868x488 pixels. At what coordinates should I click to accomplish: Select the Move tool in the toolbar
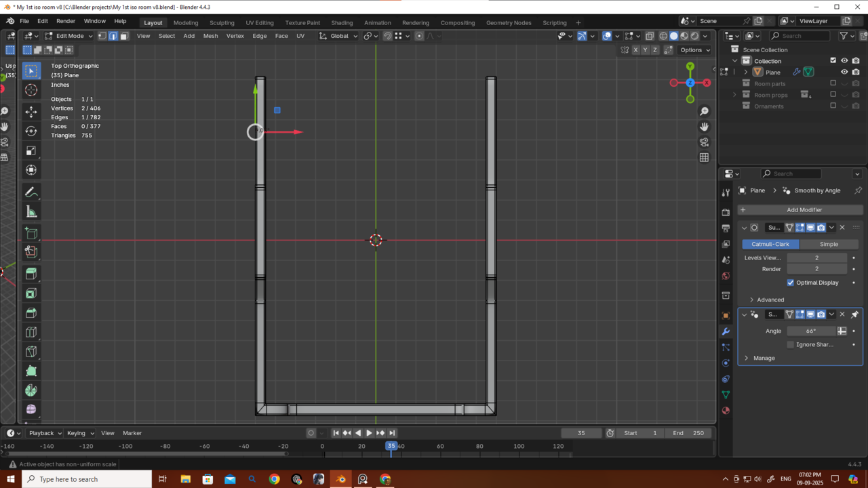tap(31, 111)
